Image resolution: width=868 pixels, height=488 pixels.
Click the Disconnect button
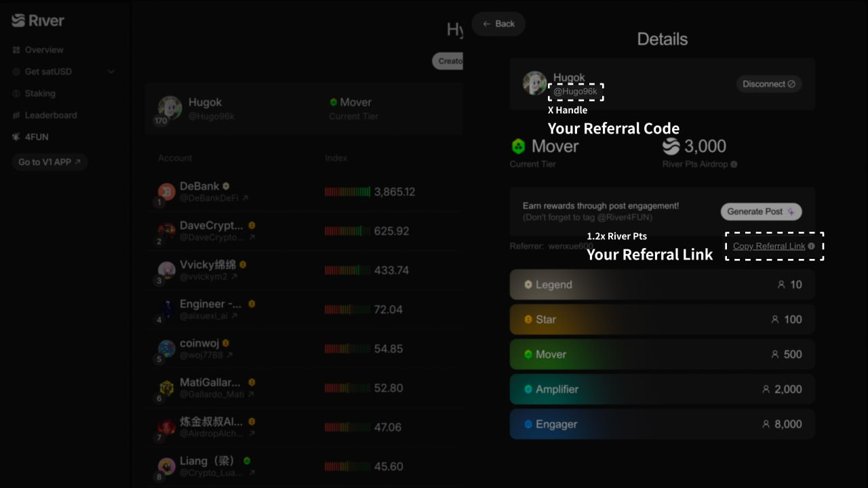pos(769,84)
